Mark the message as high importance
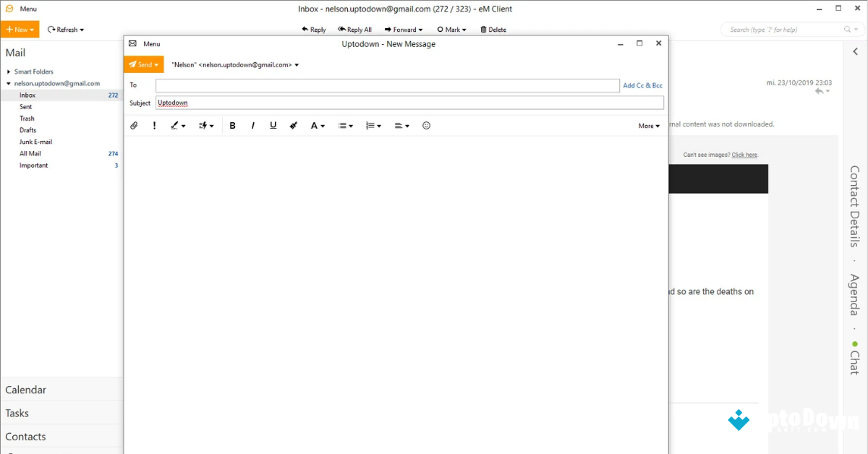This screenshot has width=868, height=454. [x=154, y=125]
